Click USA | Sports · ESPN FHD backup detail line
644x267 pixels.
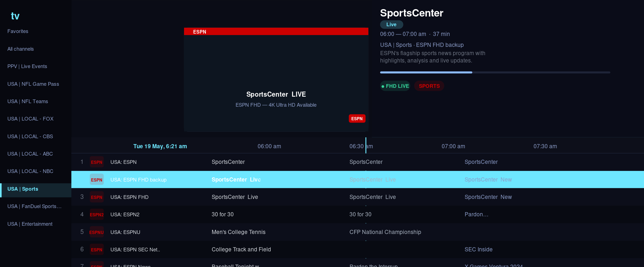pos(422,45)
